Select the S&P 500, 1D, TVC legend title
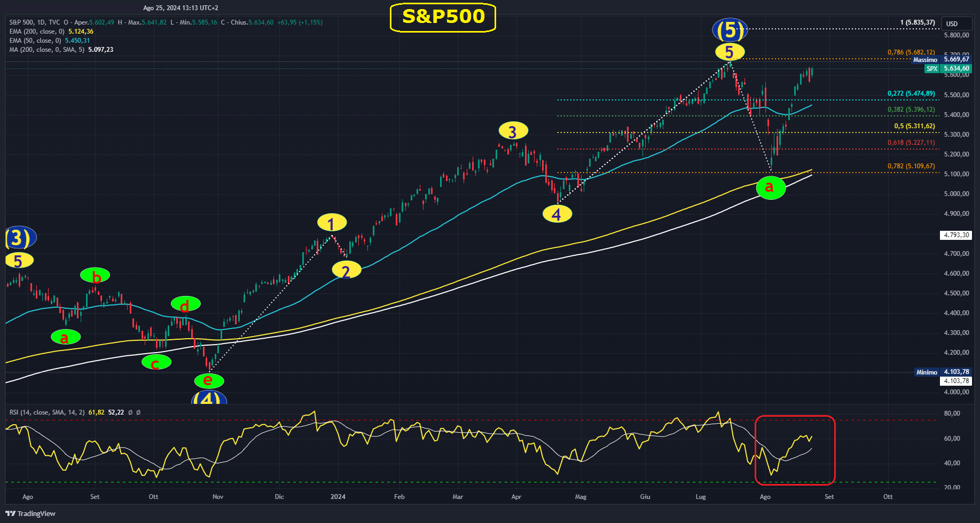The height and width of the screenshot is (523, 980). point(35,22)
